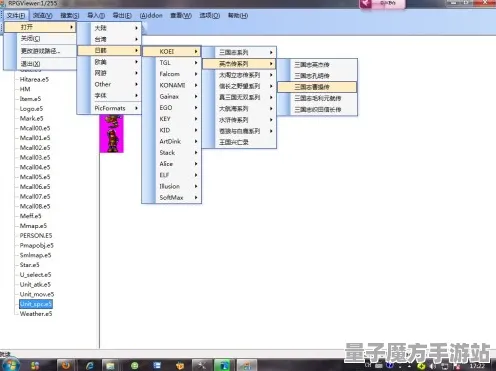Expand the 水浒传系列 submenu
The height and width of the screenshot is (371, 496).
tap(239, 120)
